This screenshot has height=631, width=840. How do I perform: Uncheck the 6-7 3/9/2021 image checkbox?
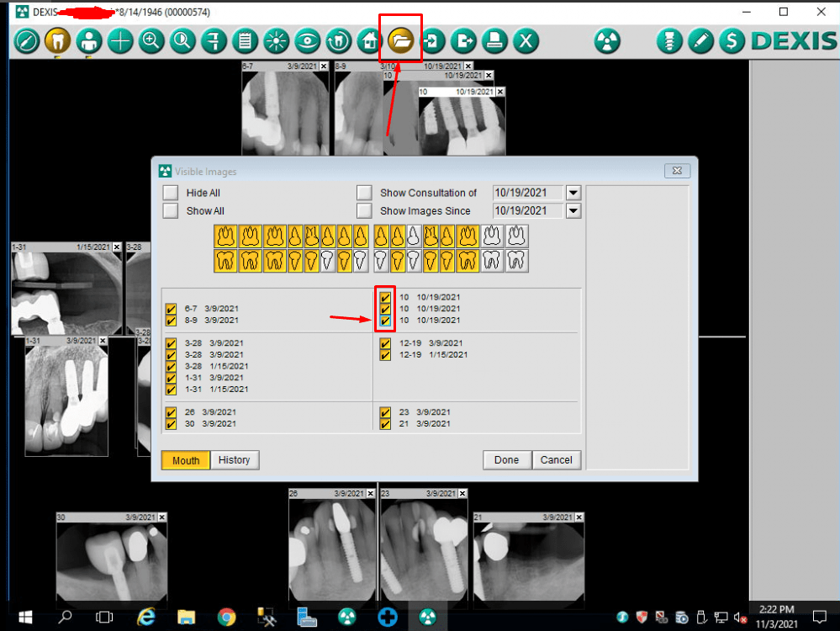(x=171, y=309)
